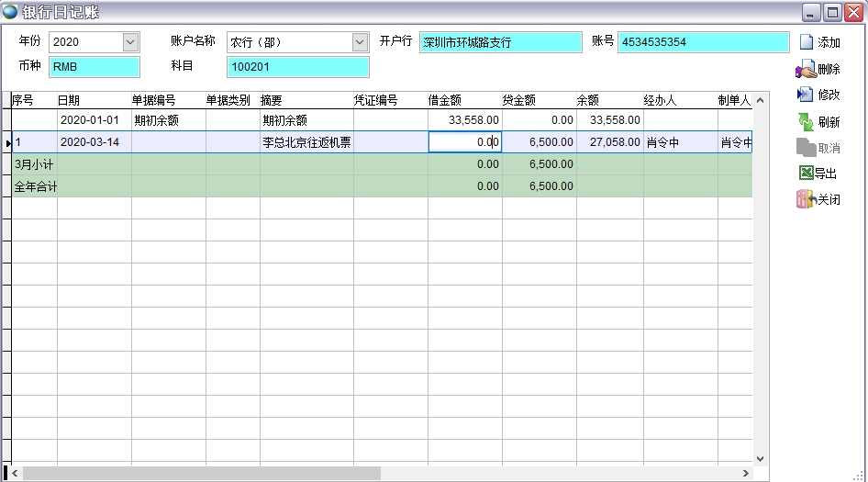
Task: Click the 账号 account number field
Action: point(703,42)
